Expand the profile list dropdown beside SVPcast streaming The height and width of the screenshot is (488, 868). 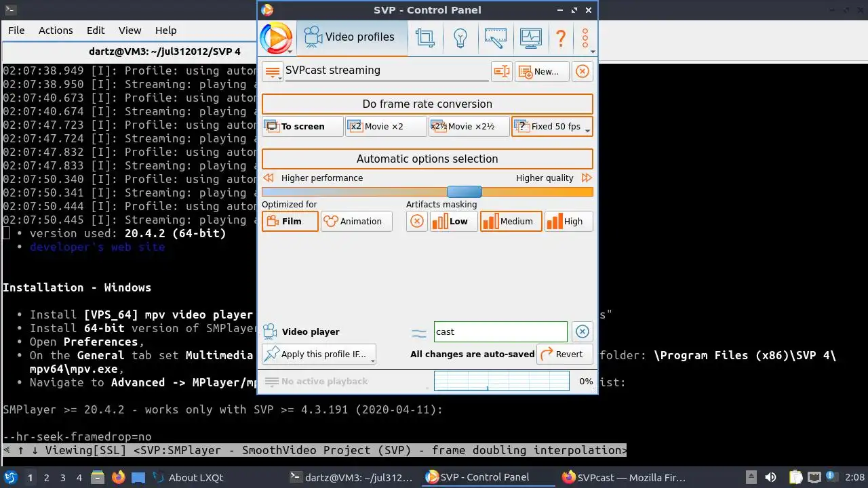pos(272,71)
